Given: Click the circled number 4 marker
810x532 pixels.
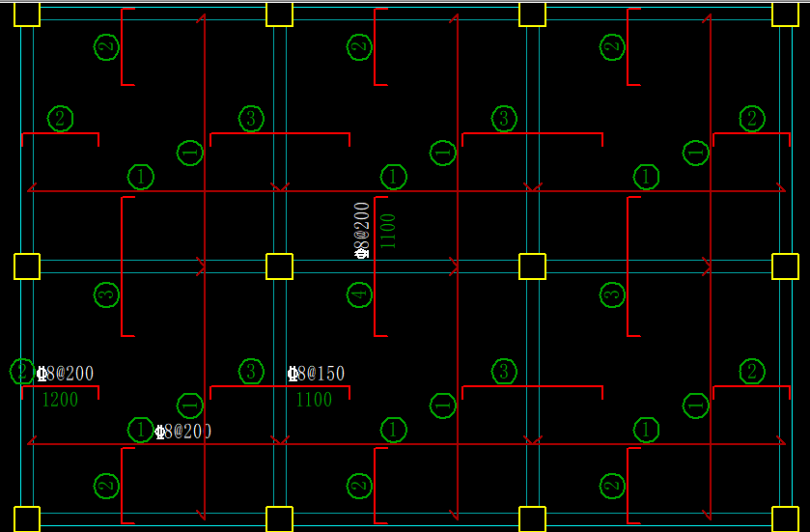Looking at the screenshot, I should click(x=359, y=294).
